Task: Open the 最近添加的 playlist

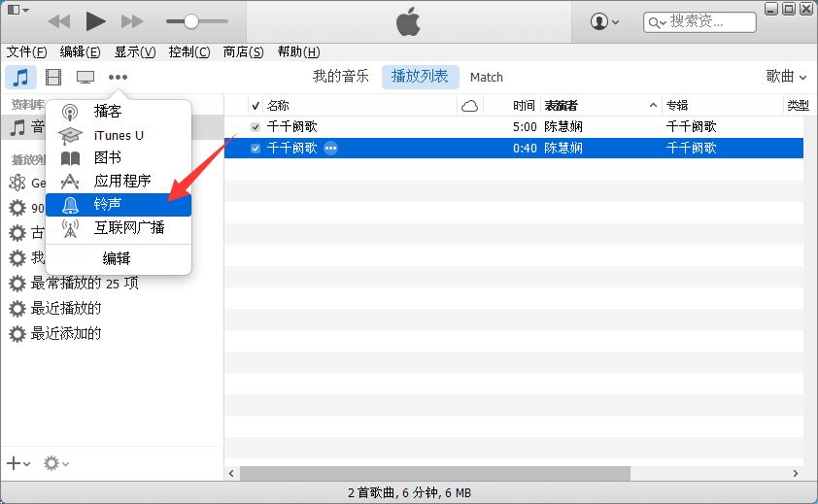Action: (66, 333)
